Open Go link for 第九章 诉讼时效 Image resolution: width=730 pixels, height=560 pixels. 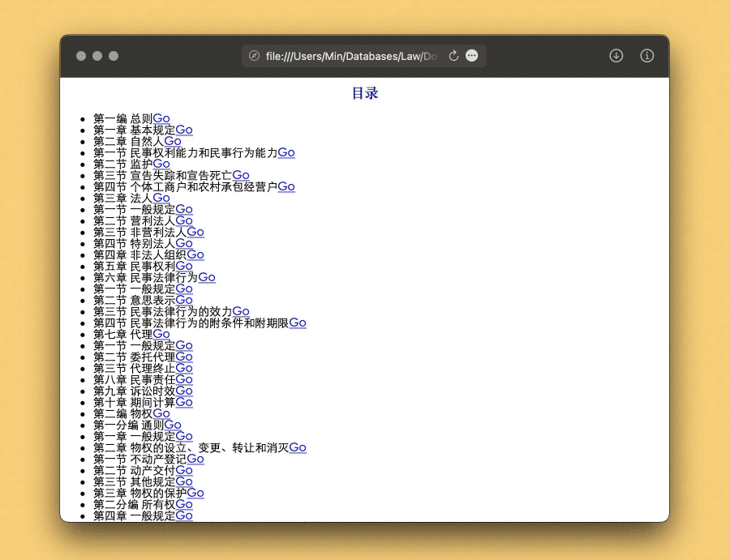(184, 391)
